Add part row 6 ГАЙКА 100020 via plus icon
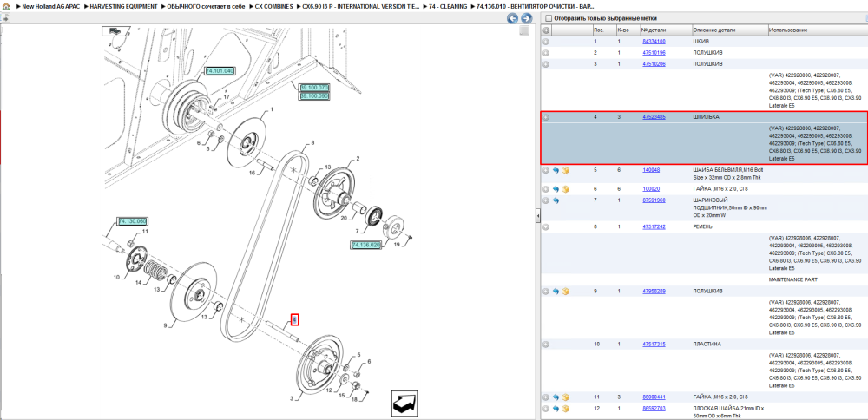Screen dimensions: 868x420 [546, 189]
